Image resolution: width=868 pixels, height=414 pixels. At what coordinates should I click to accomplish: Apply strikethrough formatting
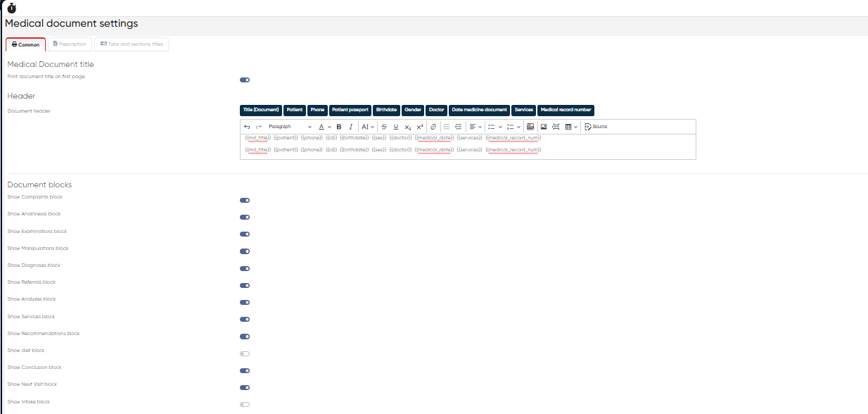pos(384,127)
